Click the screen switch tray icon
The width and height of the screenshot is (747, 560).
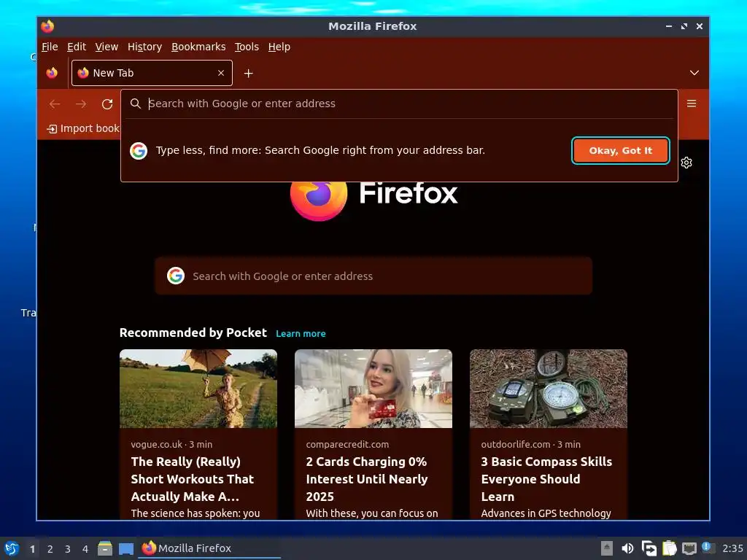click(649, 548)
